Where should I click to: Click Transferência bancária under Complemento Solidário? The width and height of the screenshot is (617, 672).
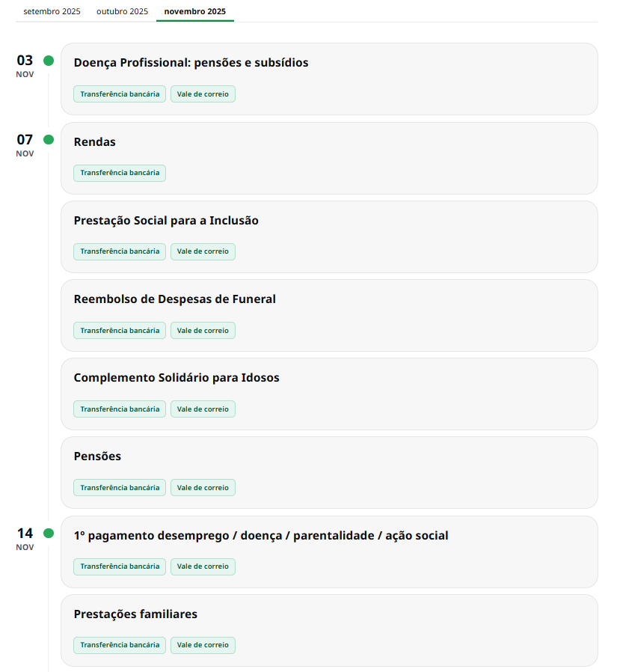tap(120, 409)
